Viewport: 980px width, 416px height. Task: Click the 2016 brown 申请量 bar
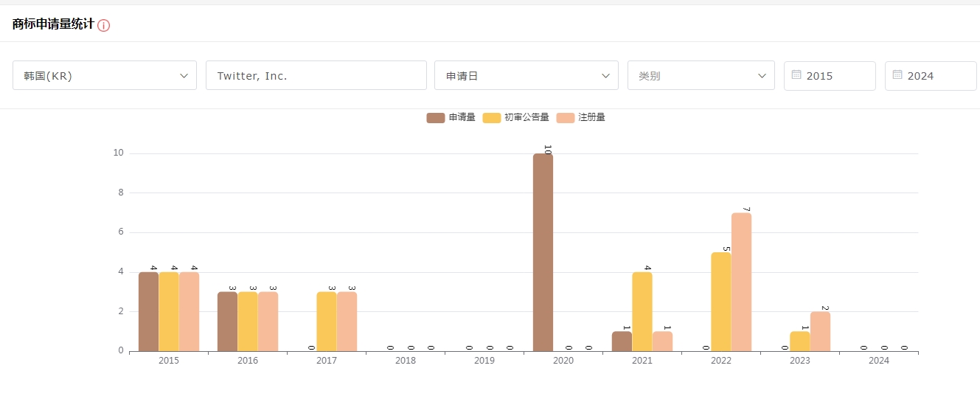[227, 322]
